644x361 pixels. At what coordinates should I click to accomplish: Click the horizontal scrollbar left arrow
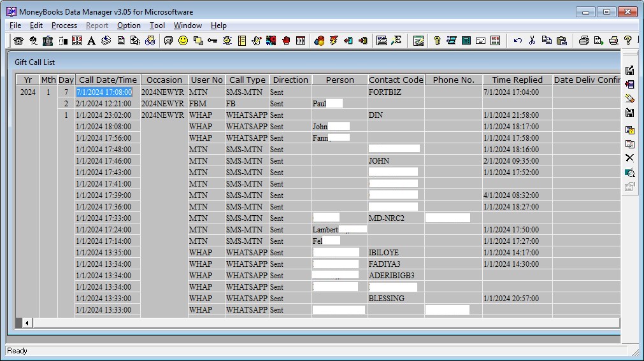click(x=27, y=323)
